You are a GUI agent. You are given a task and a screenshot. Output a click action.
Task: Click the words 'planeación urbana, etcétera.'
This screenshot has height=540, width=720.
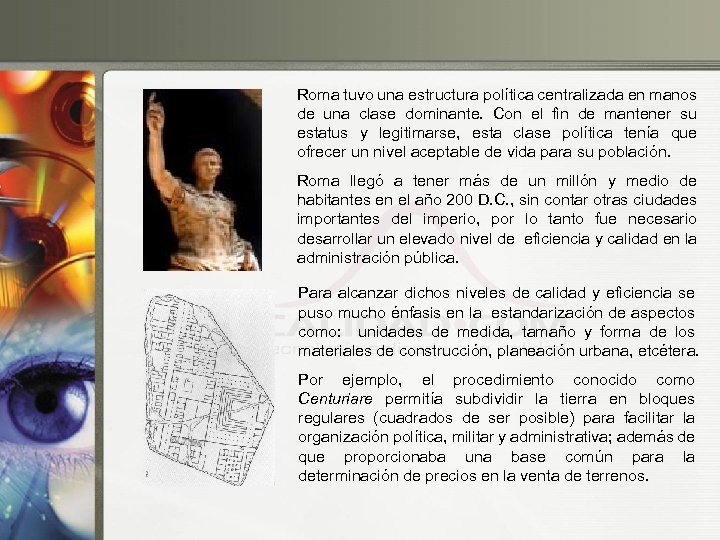click(x=597, y=351)
